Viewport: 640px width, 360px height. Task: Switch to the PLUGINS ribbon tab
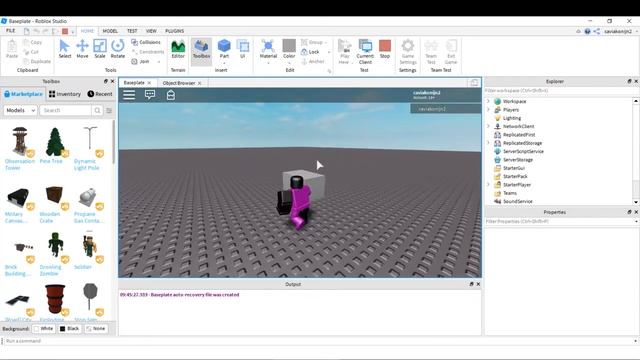[x=174, y=31]
